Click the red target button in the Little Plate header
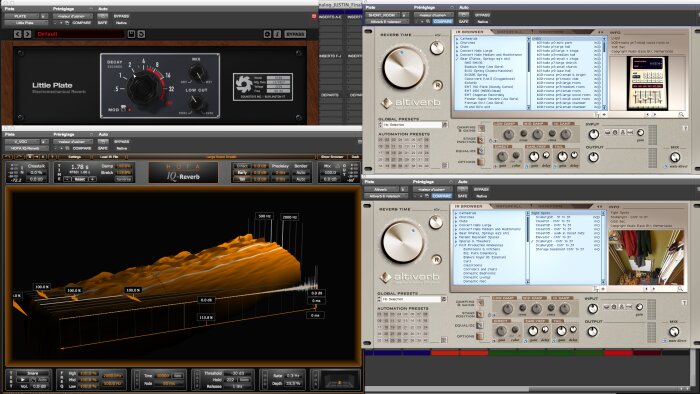This screenshot has height=394, width=700. click(314, 16)
